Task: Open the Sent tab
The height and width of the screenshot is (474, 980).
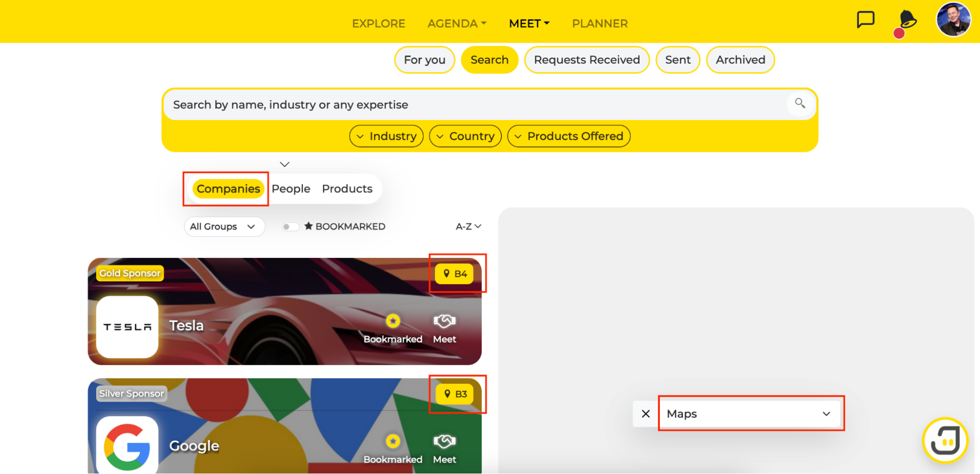Action: click(678, 60)
